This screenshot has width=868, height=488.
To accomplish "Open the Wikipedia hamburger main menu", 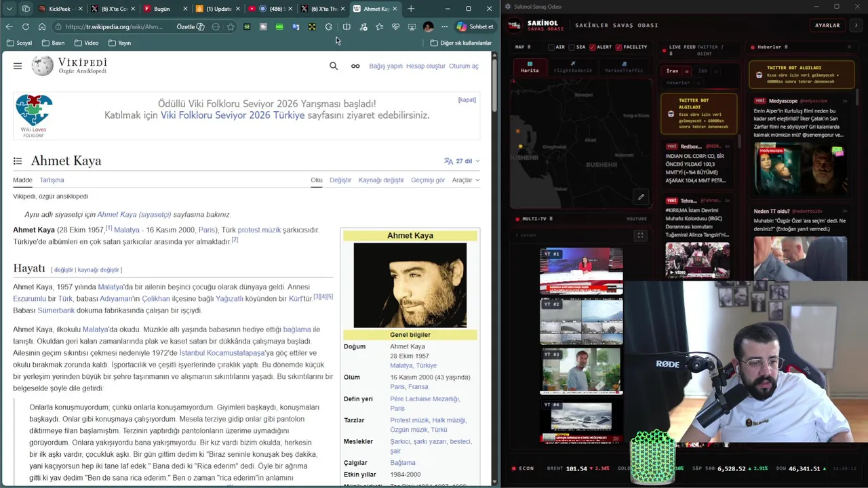I will [x=18, y=66].
